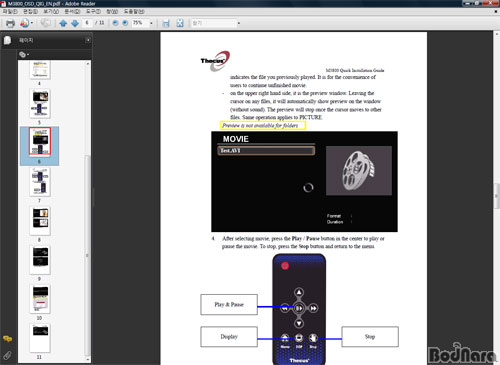The height and width of the screenshot is (365, 500).
Task: Select the page 10 thumbnail
Action: click(40, 299)
